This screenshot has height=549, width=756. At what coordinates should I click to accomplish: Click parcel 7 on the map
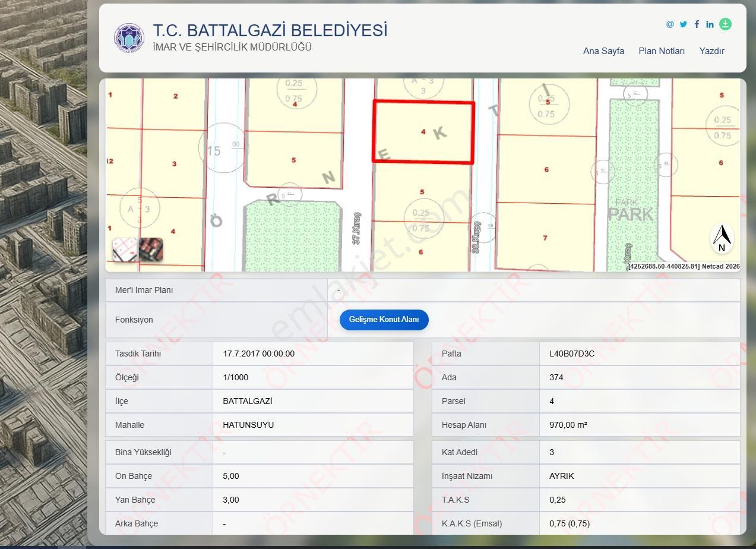pos(545,238)
